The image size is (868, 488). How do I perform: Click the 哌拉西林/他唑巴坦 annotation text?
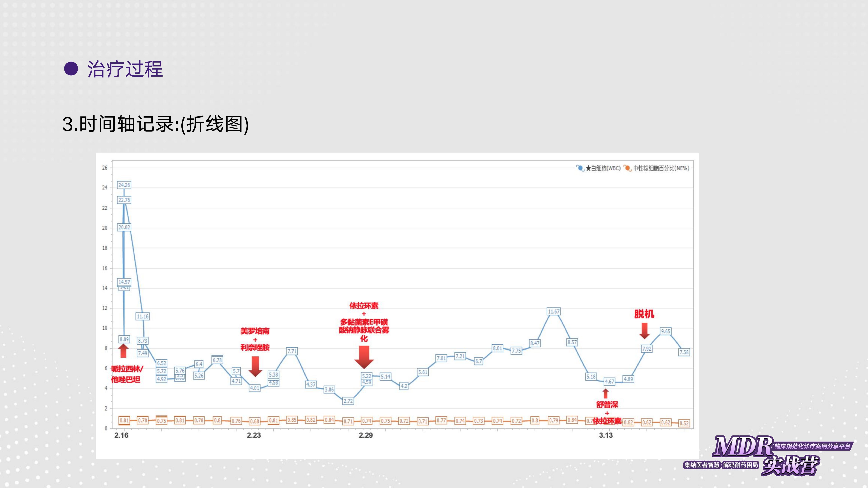pos(127,374)
